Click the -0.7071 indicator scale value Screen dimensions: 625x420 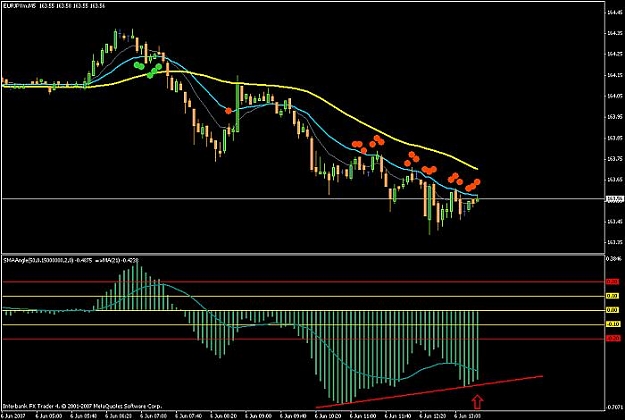(x=614, y=407)
